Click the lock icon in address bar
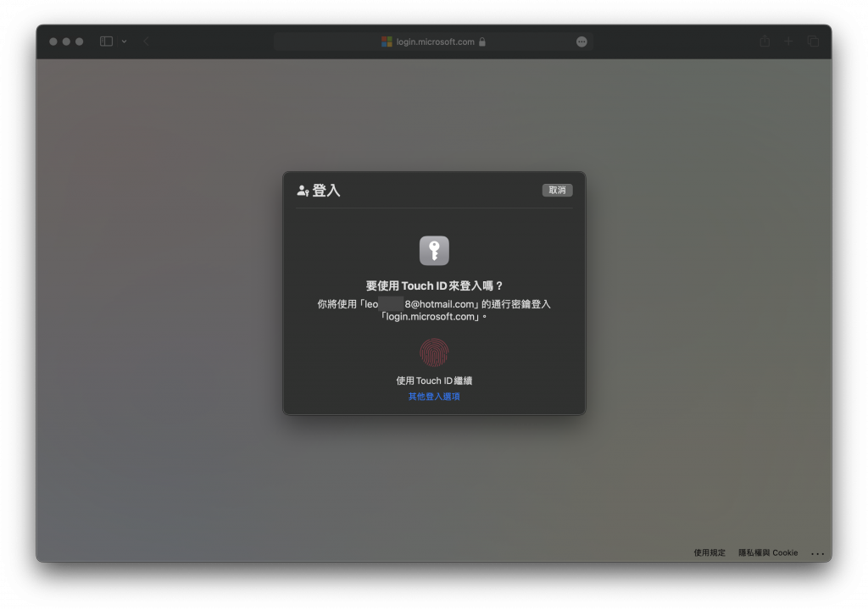 (482, 42)
